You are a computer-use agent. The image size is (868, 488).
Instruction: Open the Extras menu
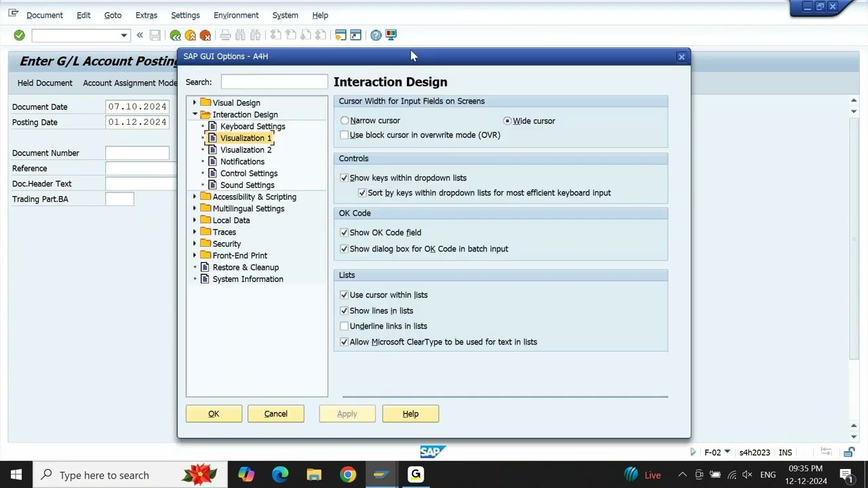146,15
